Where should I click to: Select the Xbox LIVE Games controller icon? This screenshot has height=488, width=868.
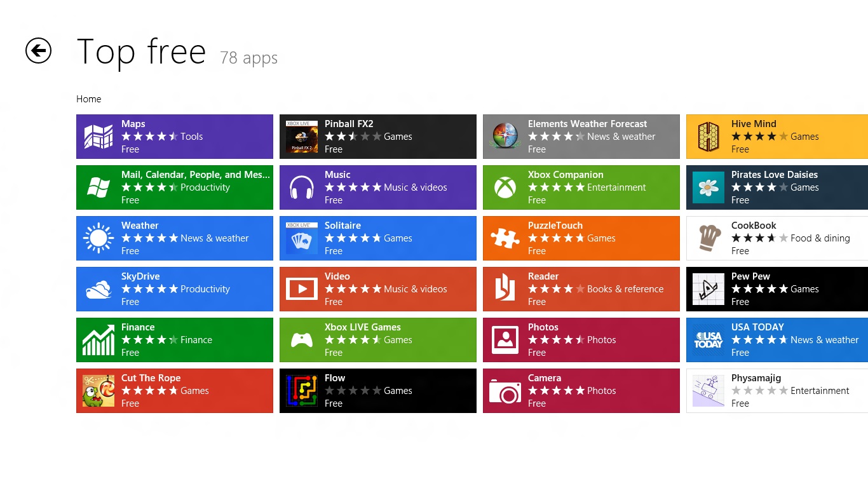302,340
